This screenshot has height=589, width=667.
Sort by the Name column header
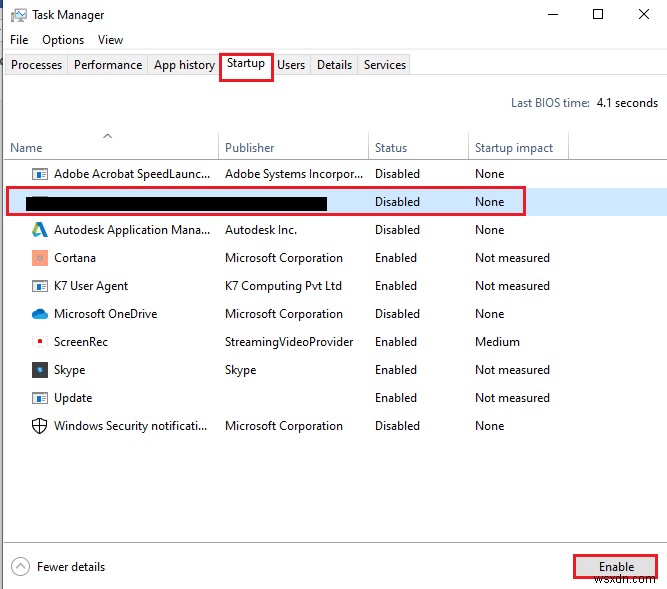26,148
